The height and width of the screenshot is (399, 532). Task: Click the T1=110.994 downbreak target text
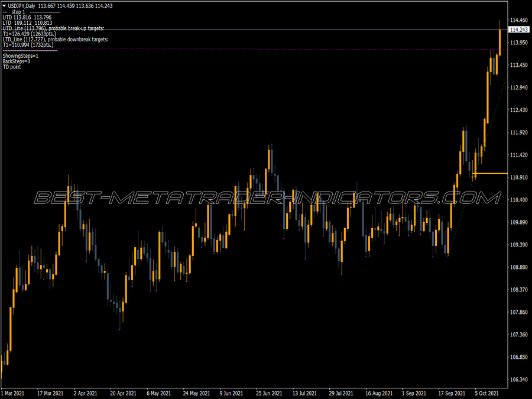coord(28,45)
